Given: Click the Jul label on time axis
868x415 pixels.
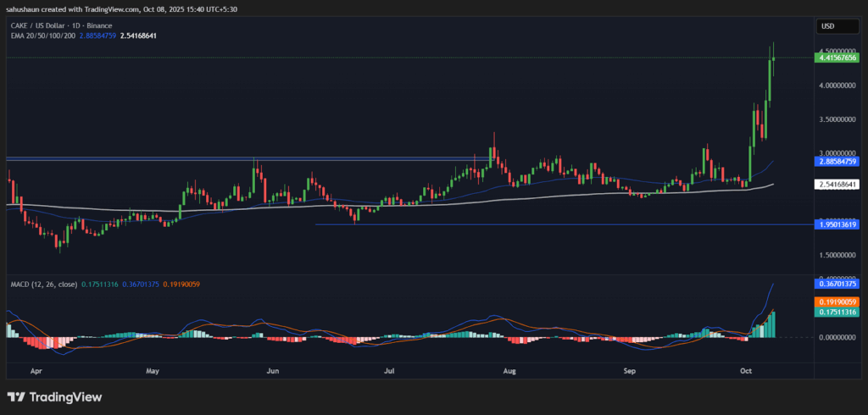Looking at the screenshot, I should click(x=391, y=371).
